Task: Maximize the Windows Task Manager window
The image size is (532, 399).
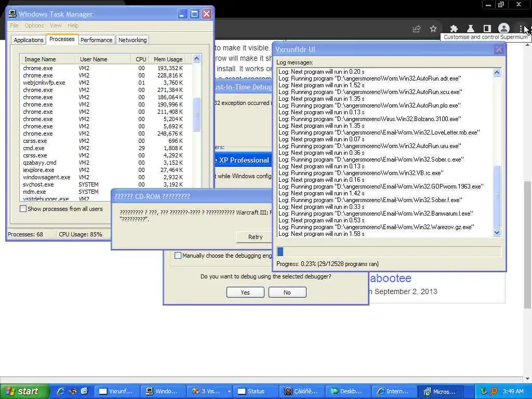Action: click(x=194, y=14)
